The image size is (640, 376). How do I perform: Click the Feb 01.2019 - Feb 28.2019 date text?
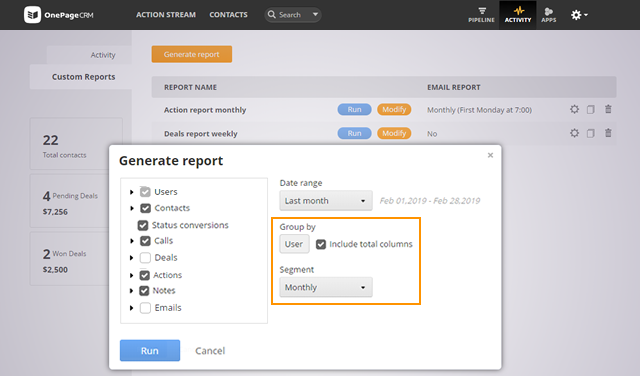coord(430,201)
